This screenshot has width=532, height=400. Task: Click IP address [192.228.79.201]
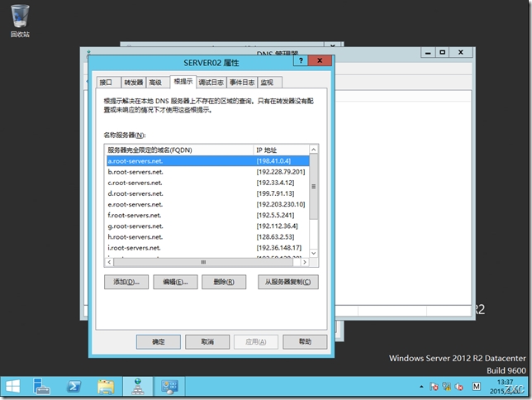pos(281,172)
